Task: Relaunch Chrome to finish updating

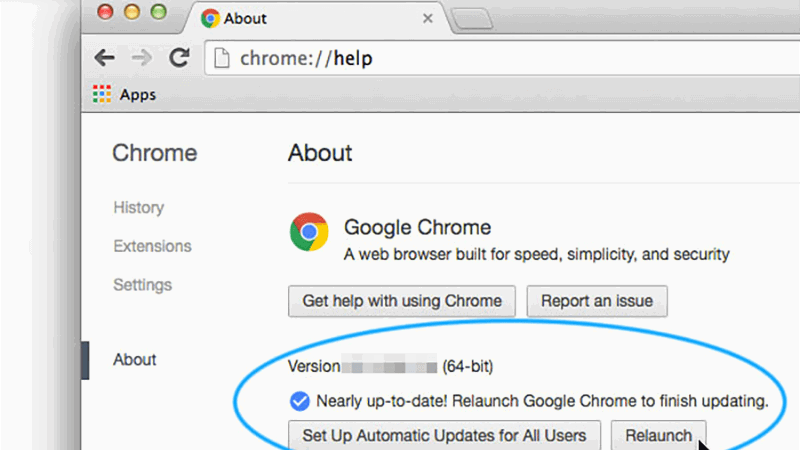Action: 658,435
